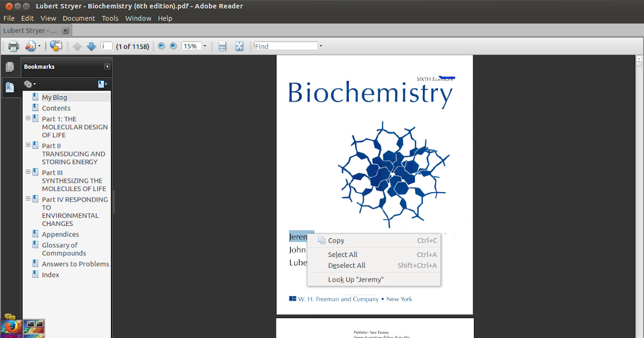Choose Copy in the context menu
The width and height of the screenshot is (644, 338).
(x=374, y=240)
